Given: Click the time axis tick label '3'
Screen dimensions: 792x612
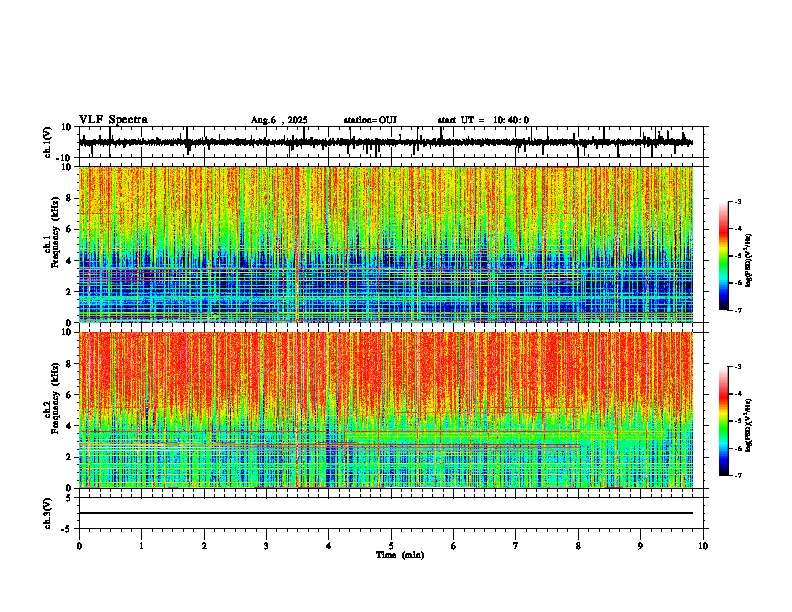Looking at the screenshot, I should [266, 546].
